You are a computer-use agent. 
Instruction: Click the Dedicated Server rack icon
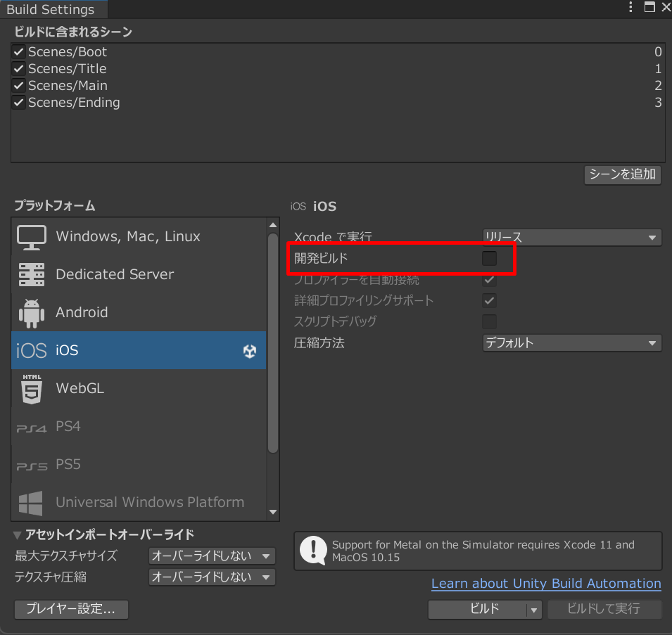point(32,275)
